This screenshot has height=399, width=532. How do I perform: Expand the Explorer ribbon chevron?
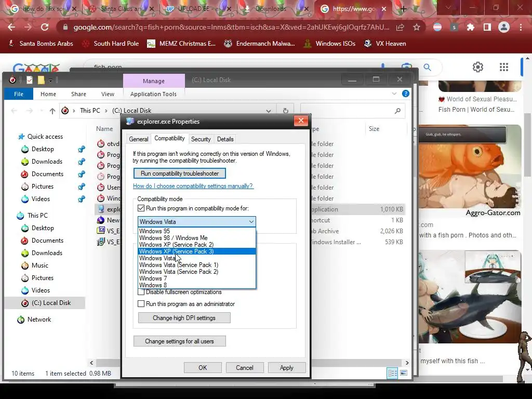tap(394, 94)
